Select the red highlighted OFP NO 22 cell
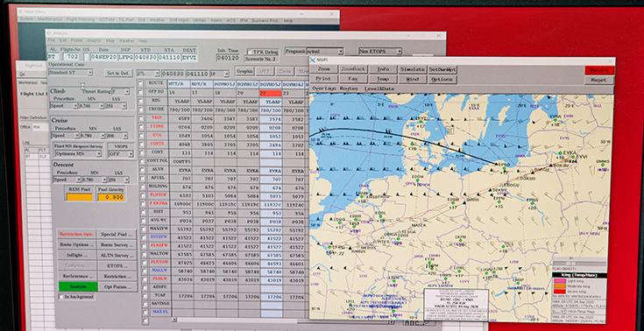This screenshot has width=644, height=331. click(271, 93)
